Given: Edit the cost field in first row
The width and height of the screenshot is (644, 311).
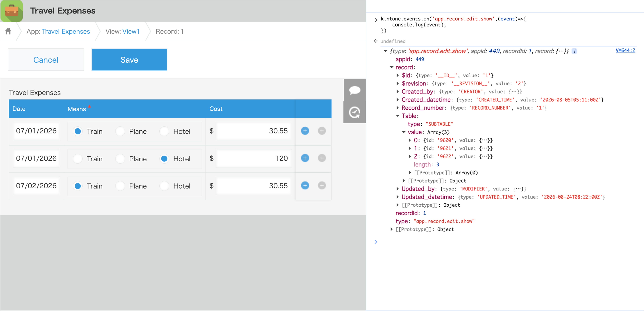Looking at the screenshot, I should pos(253,131).
